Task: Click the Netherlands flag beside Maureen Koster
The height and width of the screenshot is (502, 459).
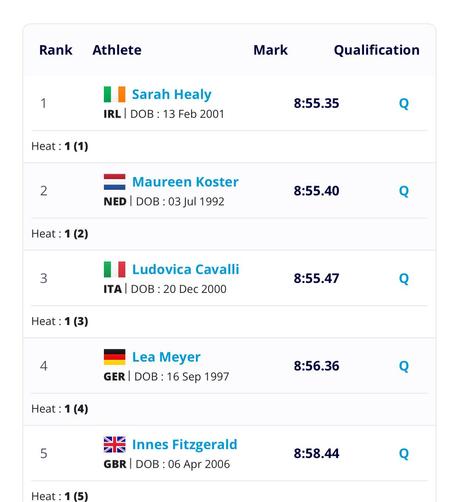Action: pyautogui.click(x=114, y=182)
